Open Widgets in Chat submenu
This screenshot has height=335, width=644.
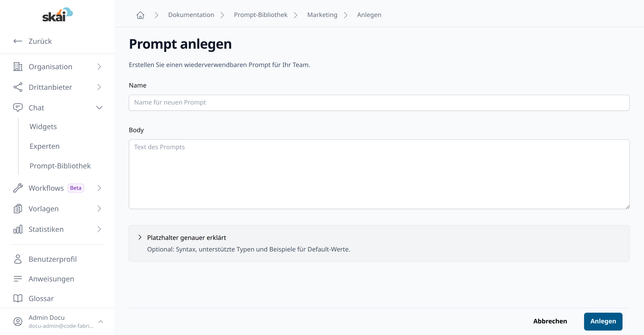[x=43, y=127]
